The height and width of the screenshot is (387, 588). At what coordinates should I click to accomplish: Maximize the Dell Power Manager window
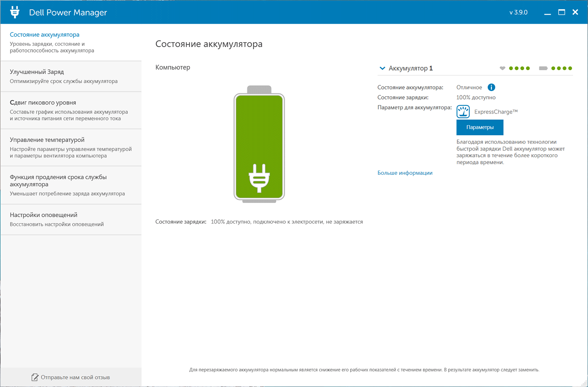click(562, 12)
